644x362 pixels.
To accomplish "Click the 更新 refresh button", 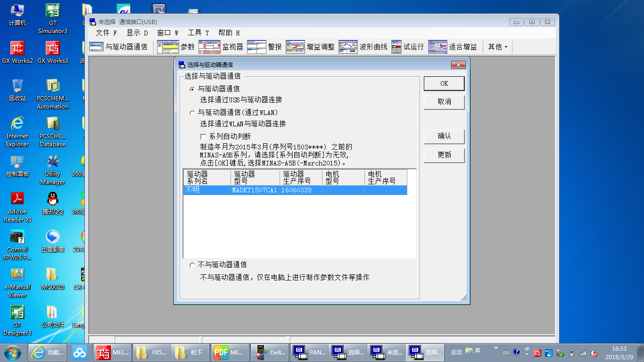I will (x=444, y=155).
